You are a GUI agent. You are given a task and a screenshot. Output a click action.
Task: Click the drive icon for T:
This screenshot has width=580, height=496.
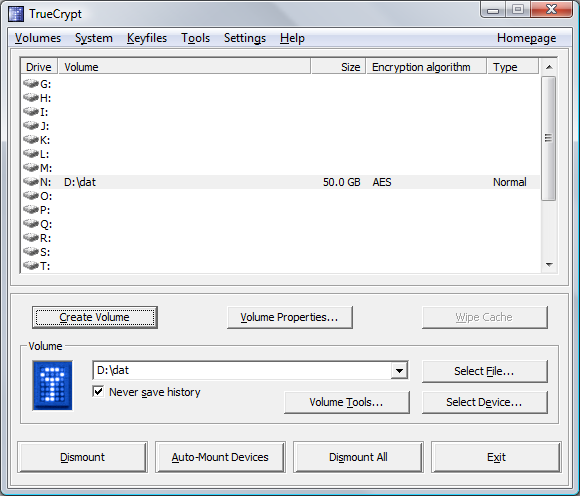[x=31, y=266]
